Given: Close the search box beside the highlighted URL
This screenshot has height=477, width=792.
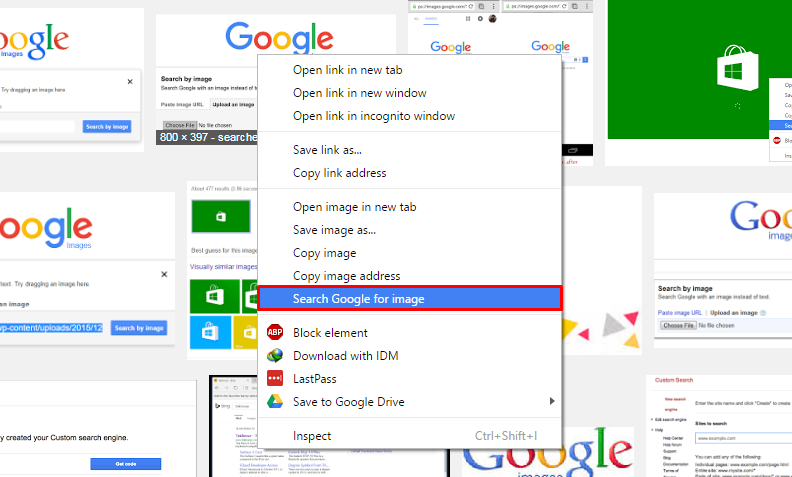Looking at the screenshot, I should (164, 274).
